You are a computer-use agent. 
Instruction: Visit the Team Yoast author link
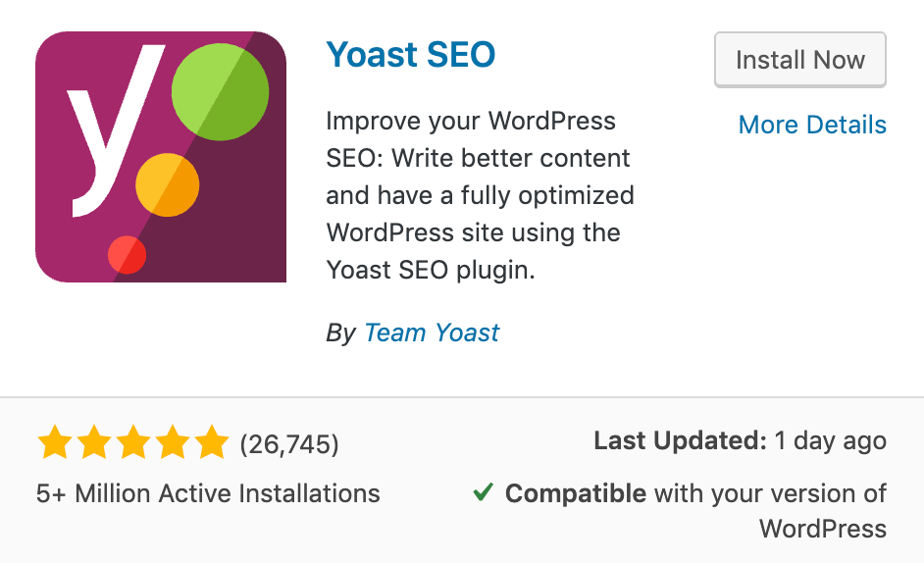click(432, 333)
